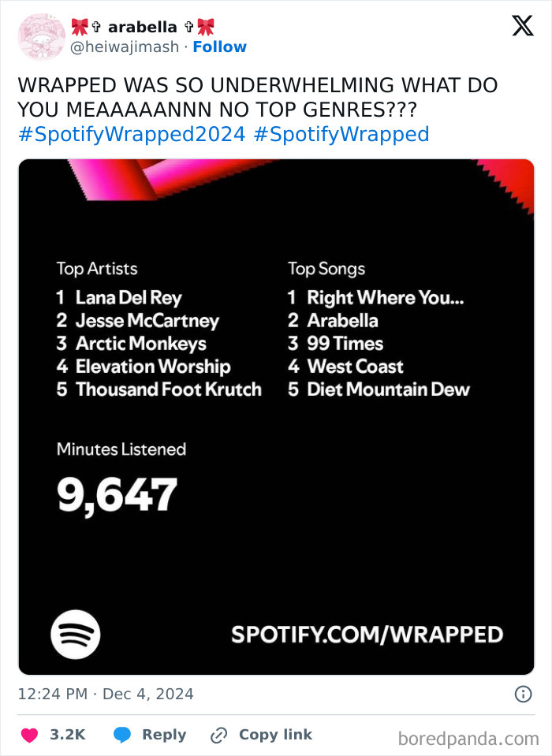Click the bow emoji in the display name
Screen dimensions: 552x756
[79, 25]
